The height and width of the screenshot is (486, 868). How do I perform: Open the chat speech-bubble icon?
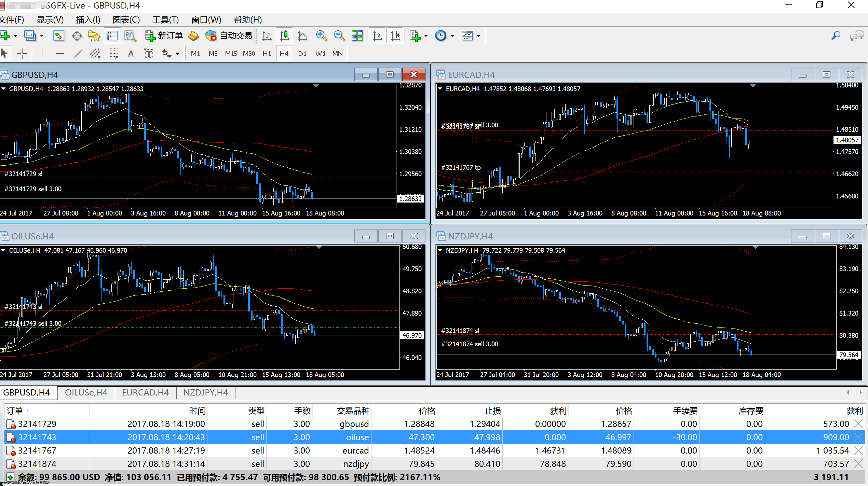coord(857,36)
